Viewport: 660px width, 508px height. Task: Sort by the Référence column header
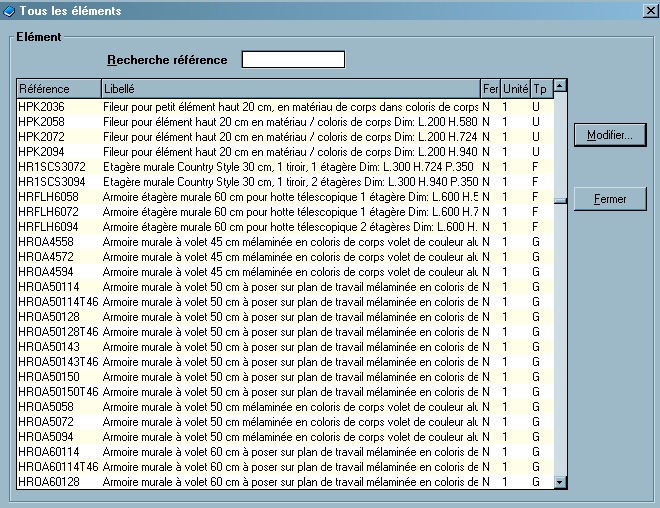59,89
